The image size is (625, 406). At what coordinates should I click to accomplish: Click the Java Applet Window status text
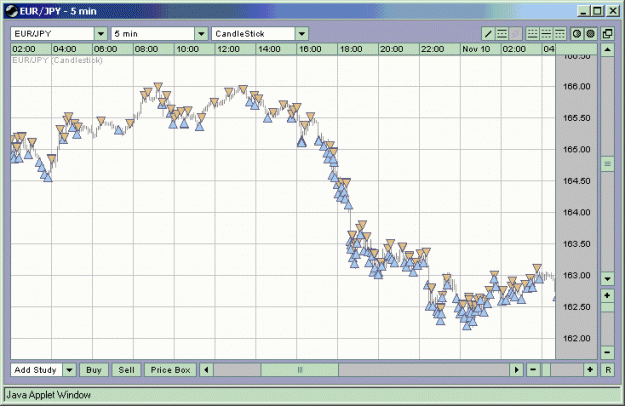[49, 395]
